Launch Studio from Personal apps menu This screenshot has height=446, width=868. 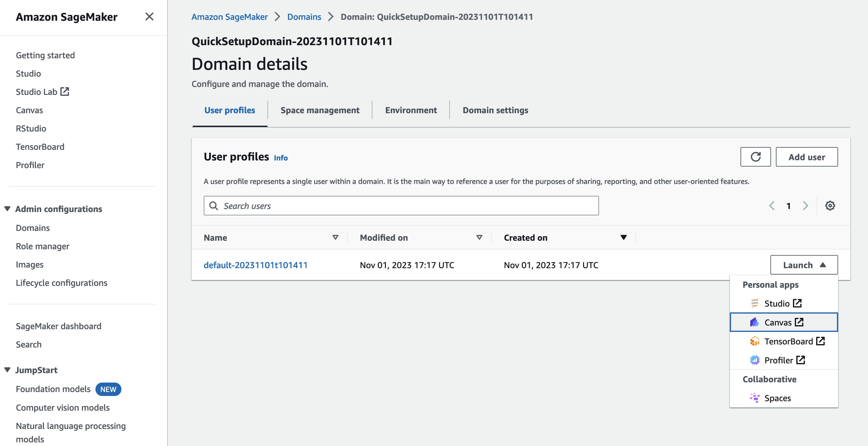784,304
